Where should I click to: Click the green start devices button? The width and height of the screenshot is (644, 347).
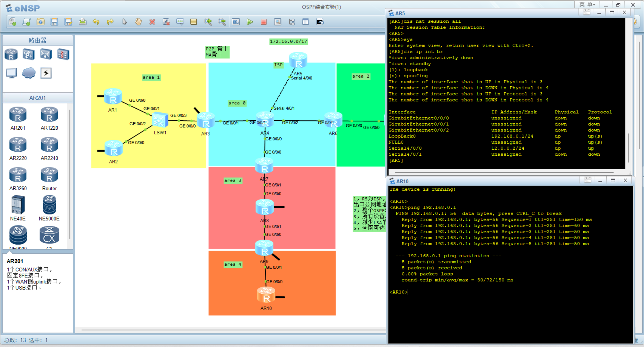point(250,22)
